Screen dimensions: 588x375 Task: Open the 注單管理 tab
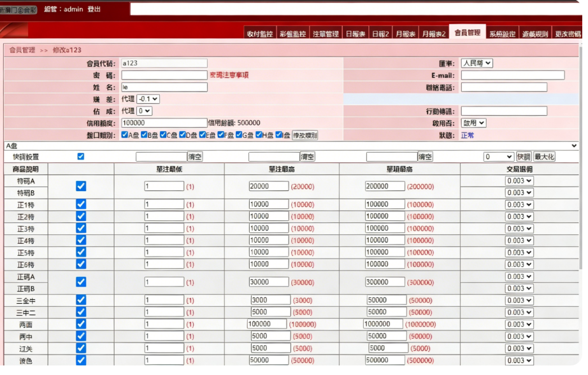[x=326, y=33]
